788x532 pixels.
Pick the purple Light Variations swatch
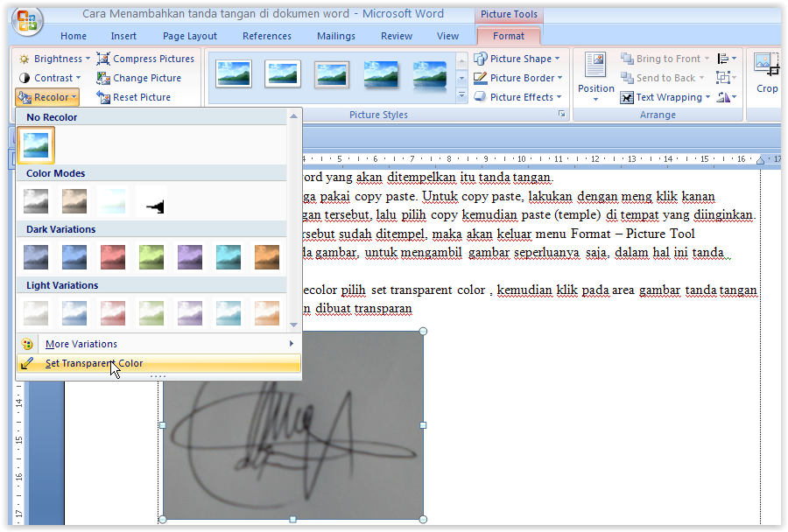pyautogui.click(x=190, y=313)
